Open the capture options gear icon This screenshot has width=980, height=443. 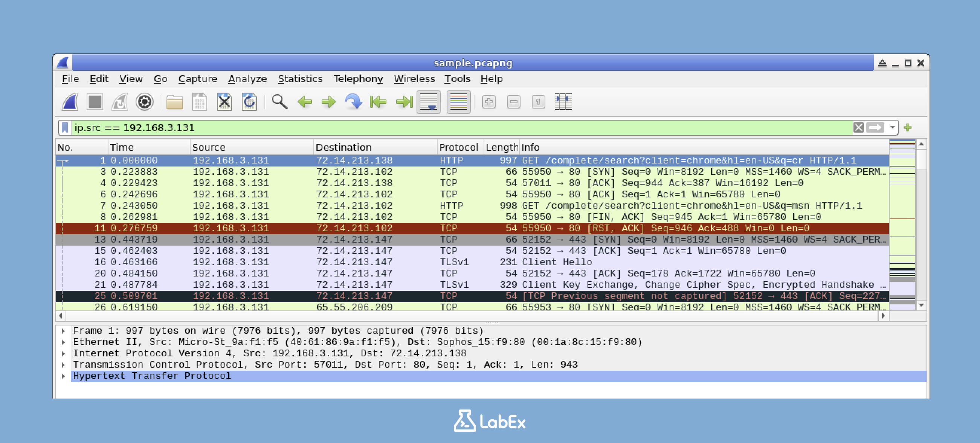(x=145, y=102)
